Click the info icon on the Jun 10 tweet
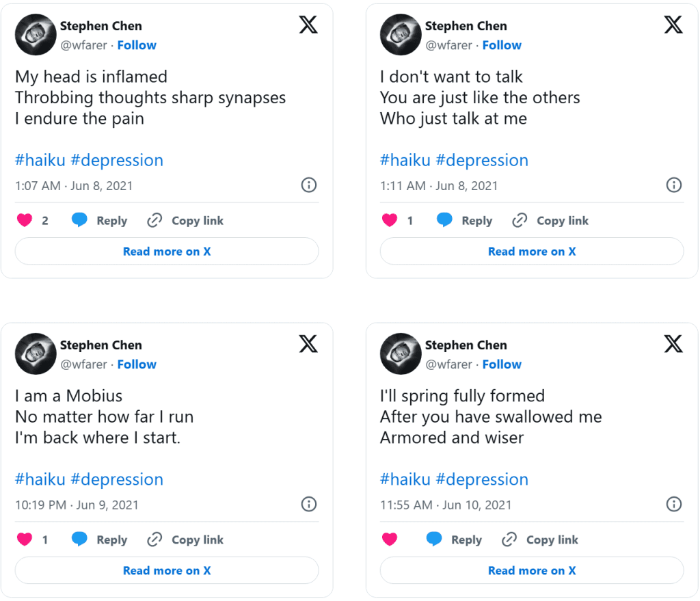Screen dimensions: 700x601 tap(673, 505)
